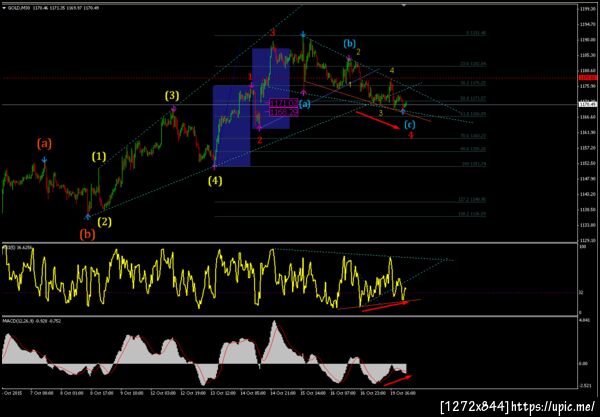Viewport: 600px width, 417px height.
Task: Click the red price level tag on price axis
Action: pyautogui.click(x=586, y=78)
